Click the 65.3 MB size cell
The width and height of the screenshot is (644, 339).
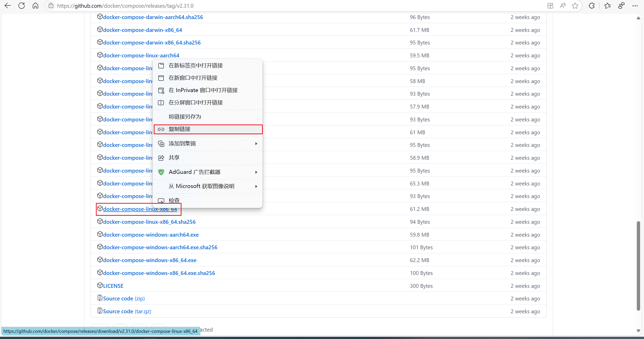420,183
